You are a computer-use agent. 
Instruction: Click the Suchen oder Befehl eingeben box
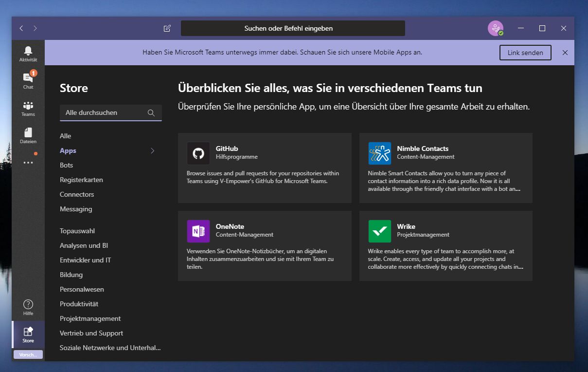(x=293, y=28)
